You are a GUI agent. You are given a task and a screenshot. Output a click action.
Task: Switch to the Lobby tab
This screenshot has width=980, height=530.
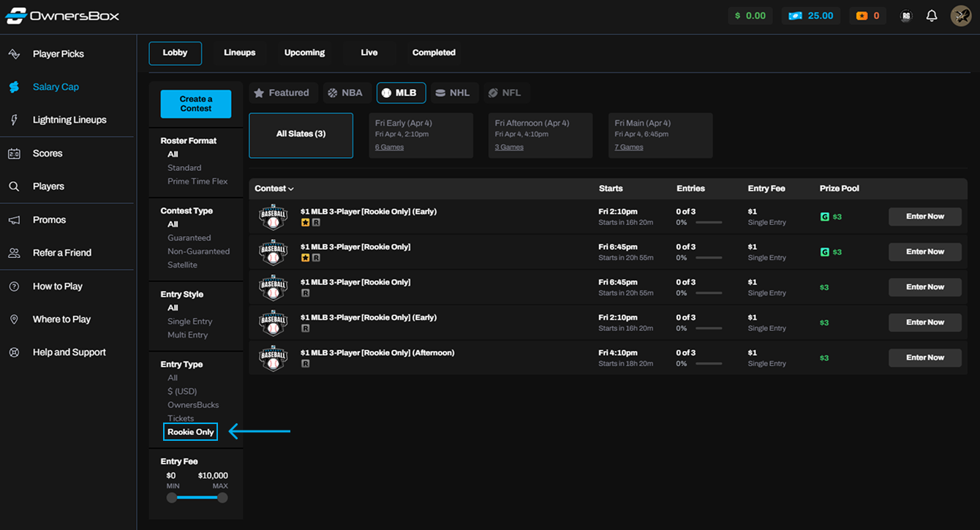click(x=176, y=53)
